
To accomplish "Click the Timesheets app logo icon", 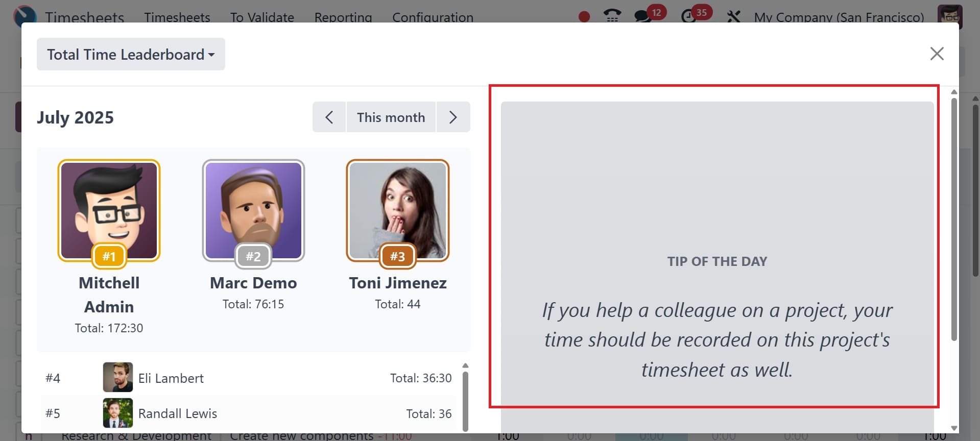I will (25, 16).
